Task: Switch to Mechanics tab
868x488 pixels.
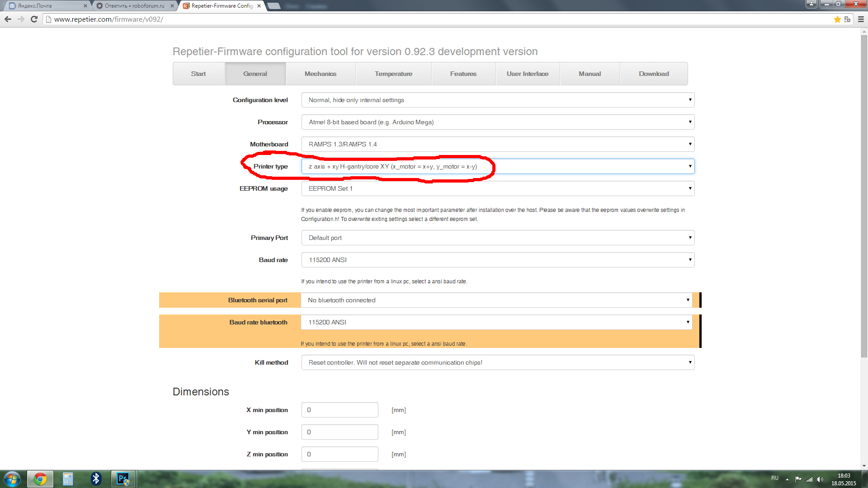Action: pyautogui.click(x=320, y=74)
